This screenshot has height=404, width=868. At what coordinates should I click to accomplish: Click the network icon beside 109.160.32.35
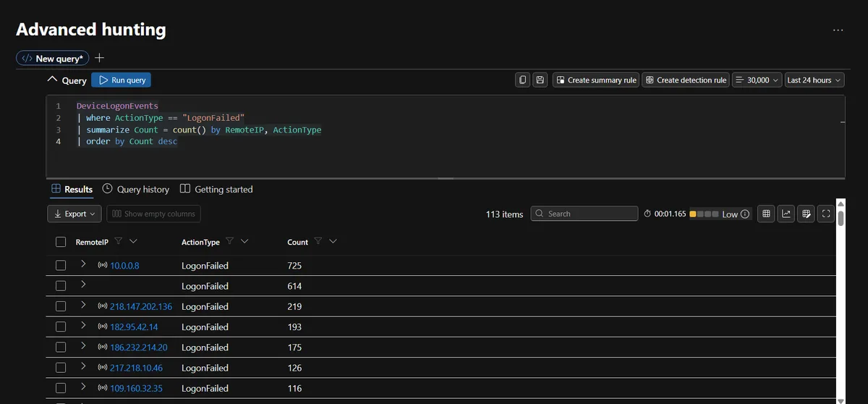[x=102, y=389]
